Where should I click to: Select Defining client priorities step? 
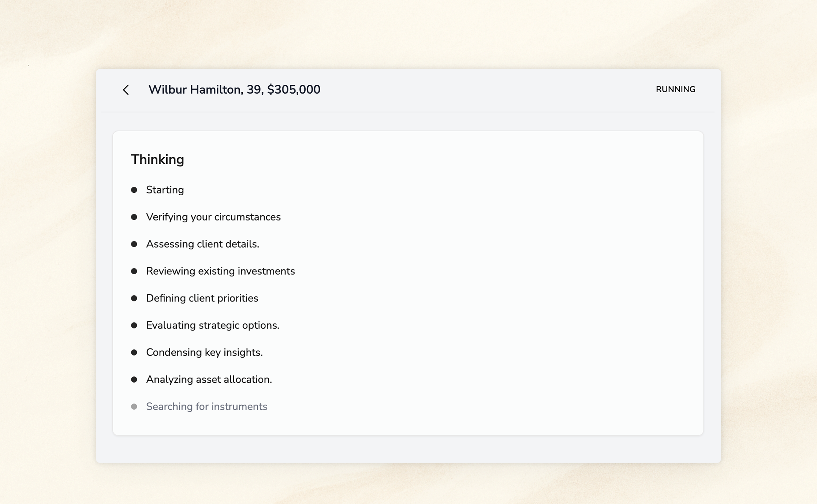pos(202,298)
